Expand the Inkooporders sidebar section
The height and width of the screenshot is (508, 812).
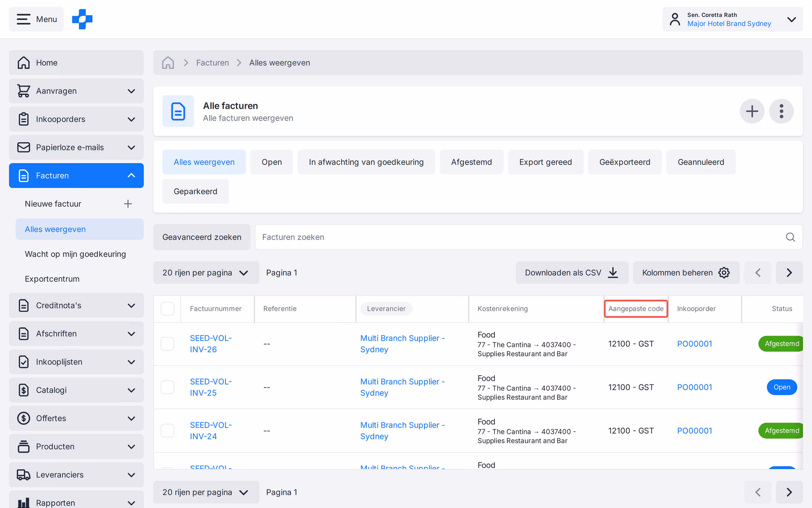76,119
